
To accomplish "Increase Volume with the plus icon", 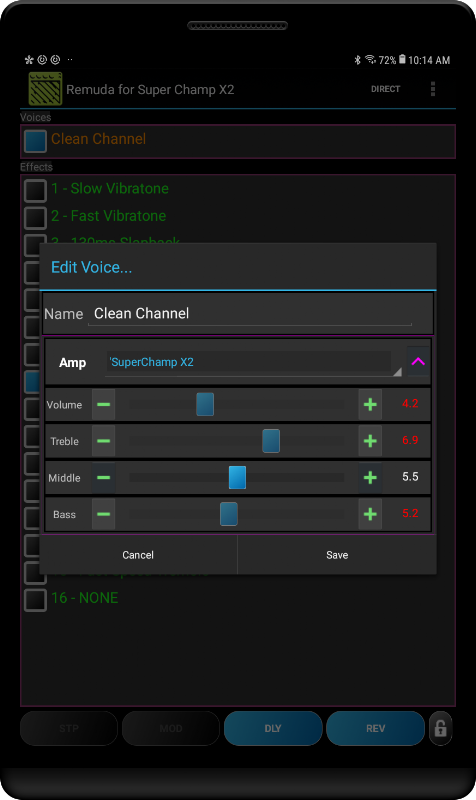I will (x=370, y=405).
